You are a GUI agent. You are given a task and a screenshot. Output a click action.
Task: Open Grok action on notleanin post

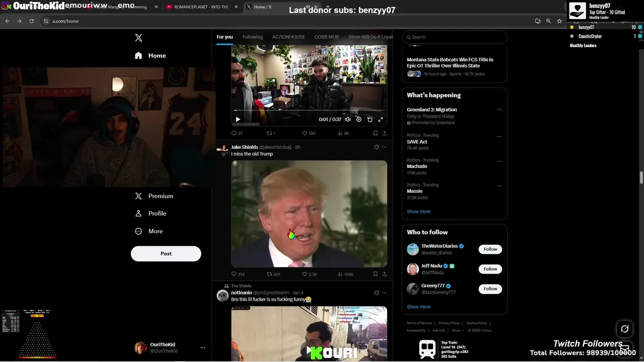(x=376, y=293)
